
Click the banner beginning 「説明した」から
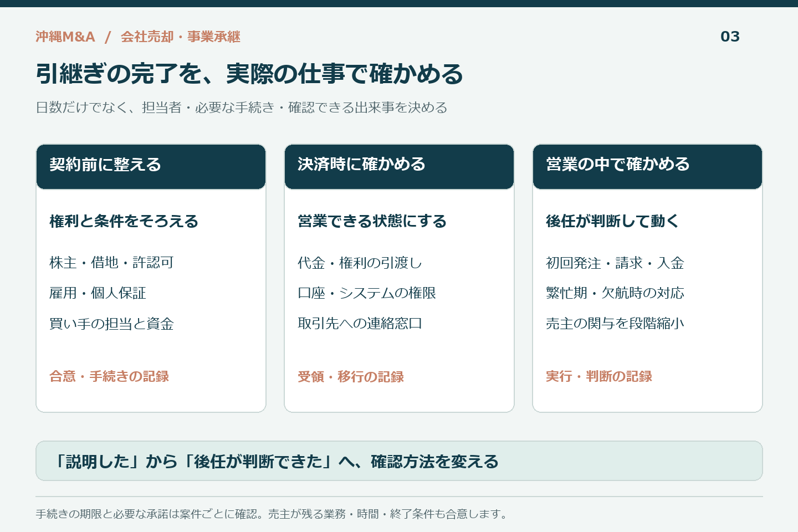pyautogui.click(x=399, y=461)
